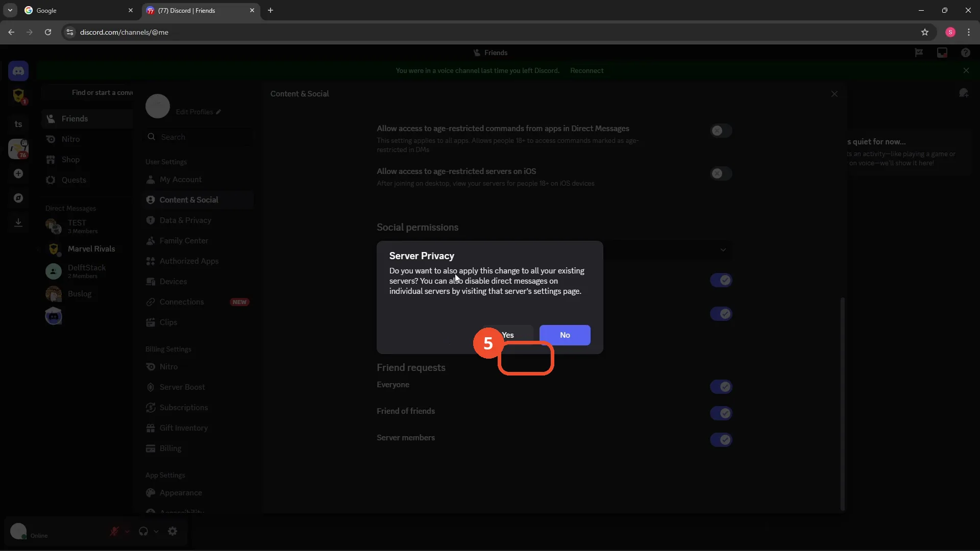Click Yes in Server Privacy dialog
The height and width of the screenshot is (551, 980).
tap(508, 335)
